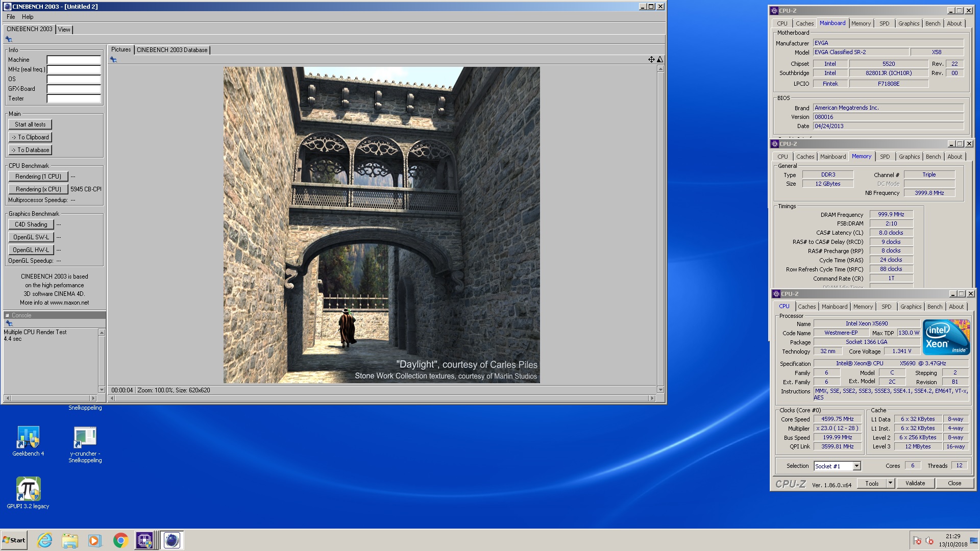This screenshot has height=551, width=980.
Task: Open the Tools dropdown arrow in CPU-Z
Action: pos(890,483)
